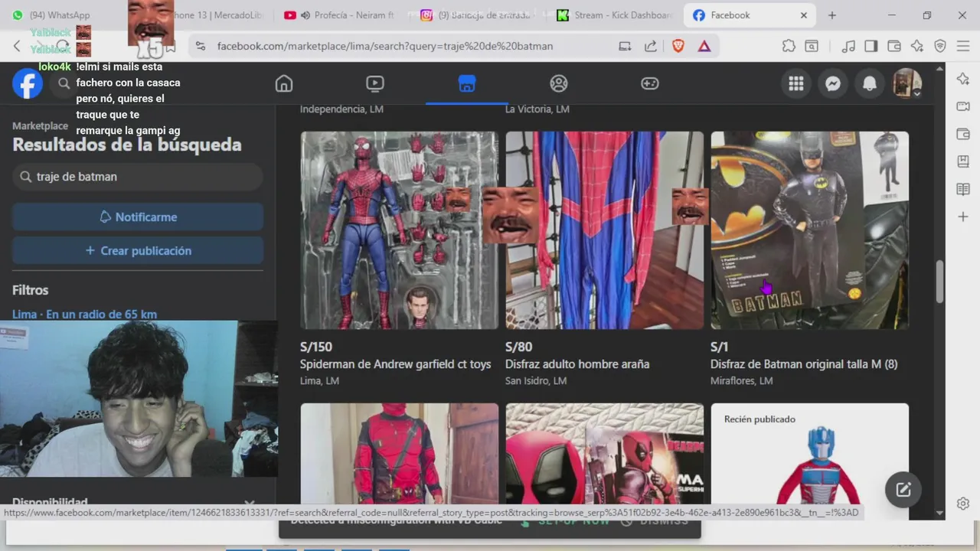Open the Disfraz adulto hombre araña listing image
The image size is (980, 551).
(x=604, y=230)
